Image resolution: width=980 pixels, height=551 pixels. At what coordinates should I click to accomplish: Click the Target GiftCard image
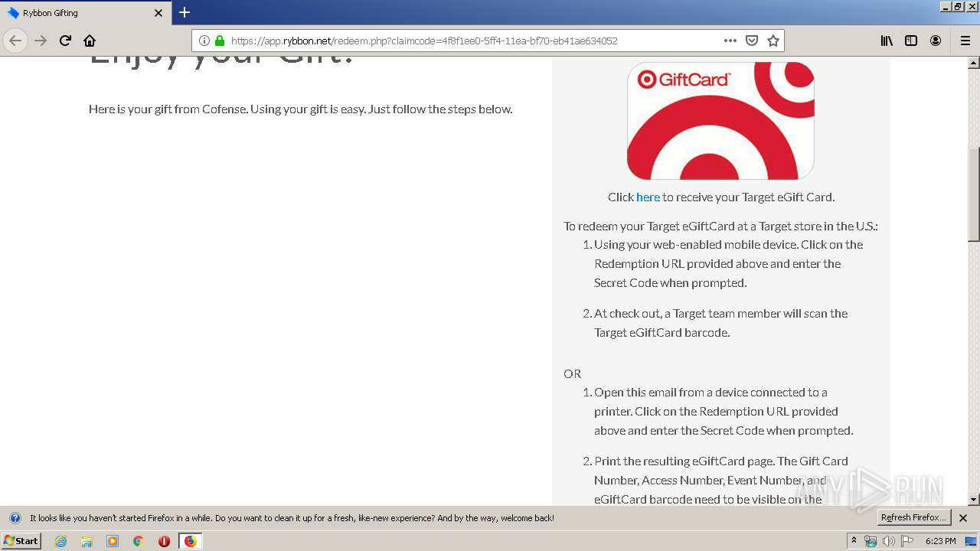720,121
